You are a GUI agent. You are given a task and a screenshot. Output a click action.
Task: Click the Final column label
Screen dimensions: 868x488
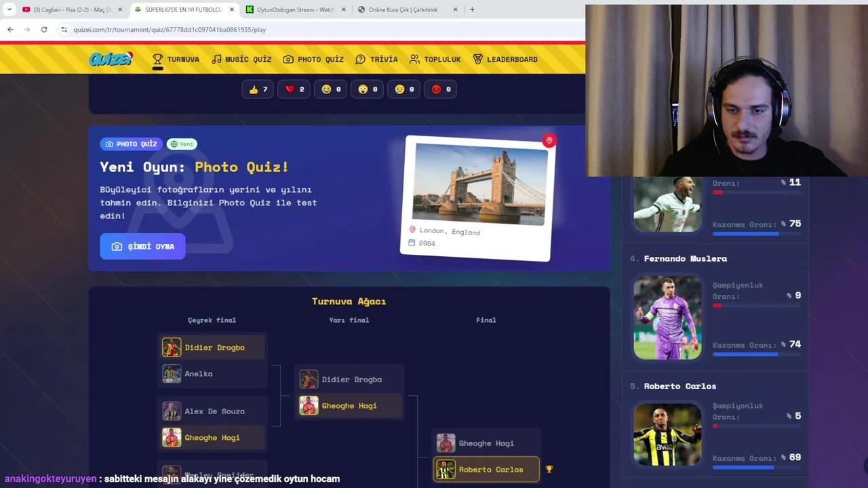486,320
